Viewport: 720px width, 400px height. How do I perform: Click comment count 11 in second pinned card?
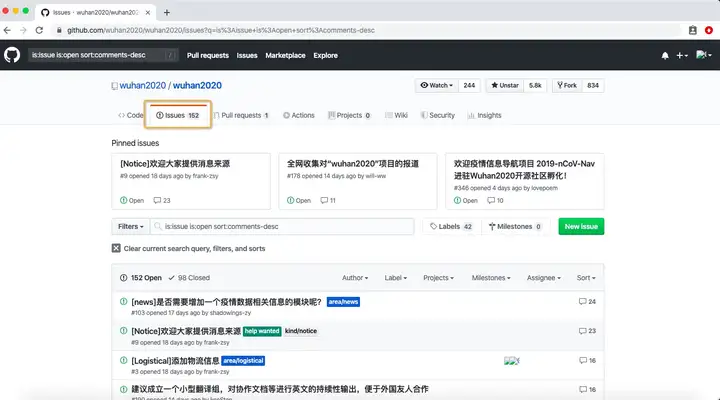[x=328, y=201]
